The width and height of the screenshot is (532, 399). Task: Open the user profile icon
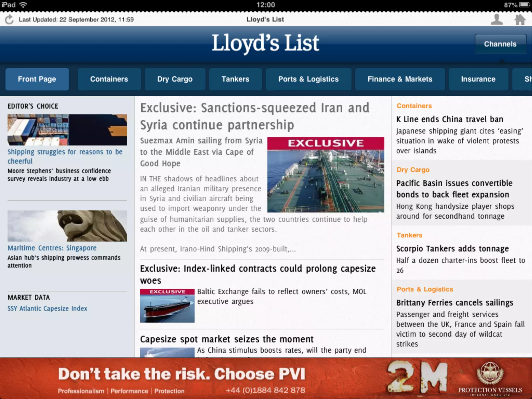496,19
